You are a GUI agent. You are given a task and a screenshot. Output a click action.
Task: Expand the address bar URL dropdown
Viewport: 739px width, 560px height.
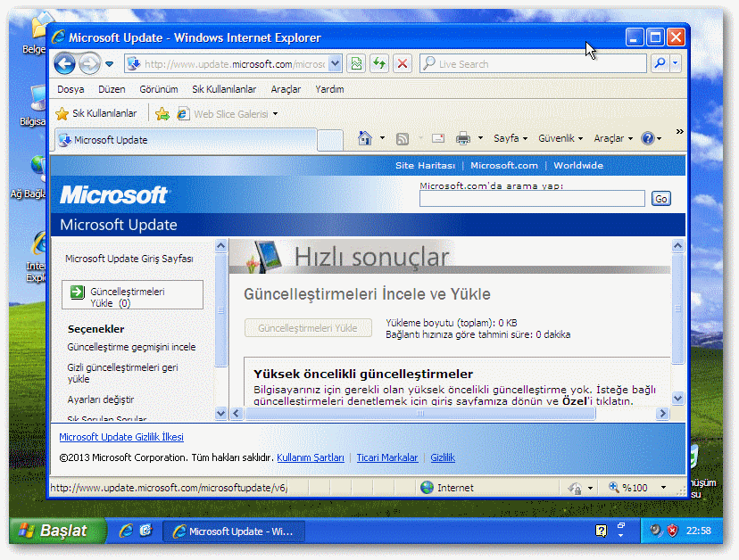(335, 63)
